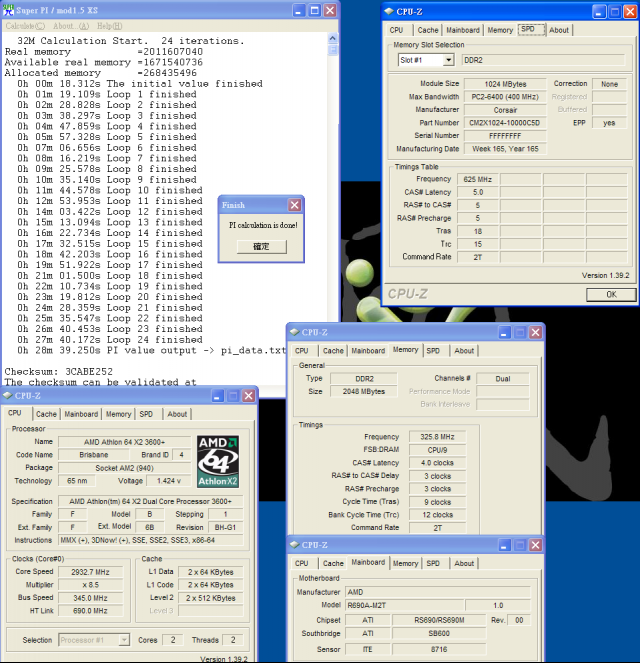Click the CPU-Z Mainboard window title icon
Viewport: 640px width, 663px height.
[294, 545]
